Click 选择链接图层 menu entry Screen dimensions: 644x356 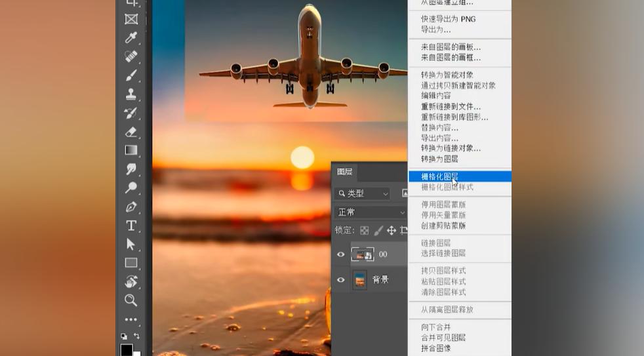click(x=443, y=253)
